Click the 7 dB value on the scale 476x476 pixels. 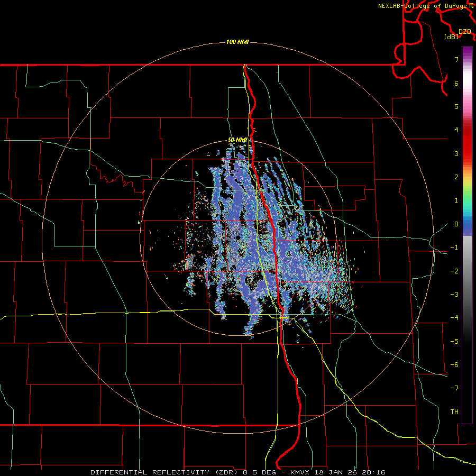456,59
